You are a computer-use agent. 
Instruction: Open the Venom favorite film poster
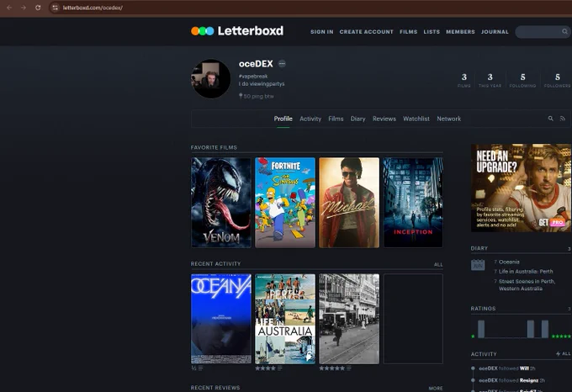[x=221, y=203]
